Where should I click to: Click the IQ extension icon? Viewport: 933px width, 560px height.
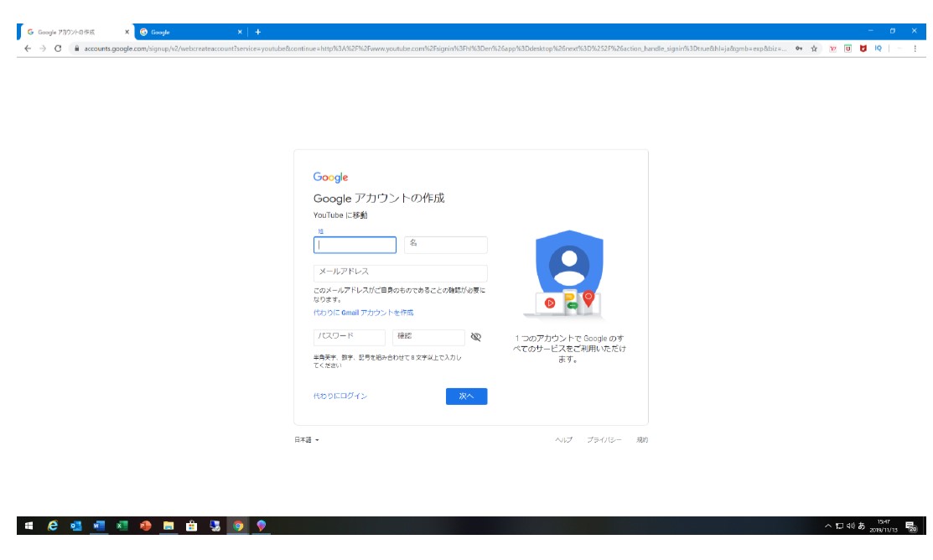point(878,49)
